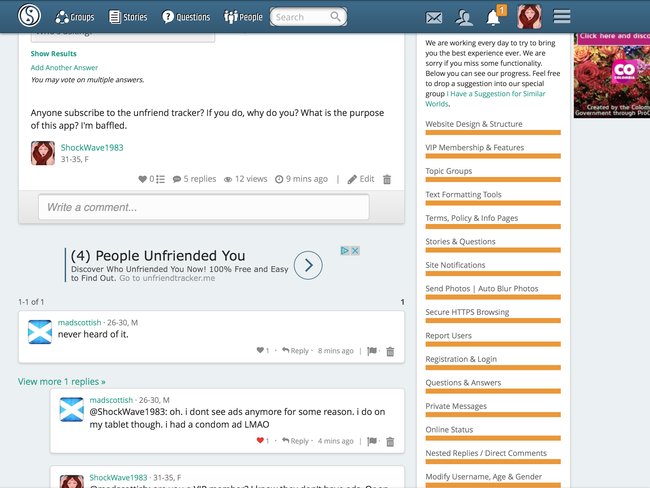Click Registration & Login label
650x488 pixels.
click(461, 359)
